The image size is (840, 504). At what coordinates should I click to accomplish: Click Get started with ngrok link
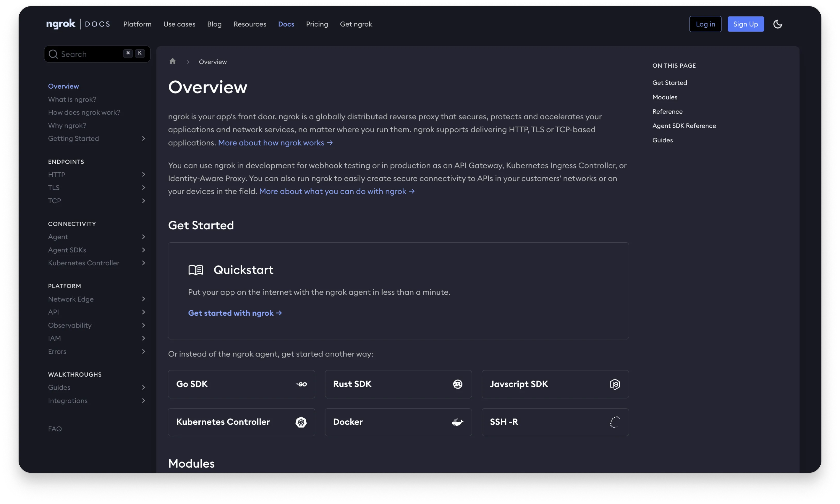click(x=235, y=313)
